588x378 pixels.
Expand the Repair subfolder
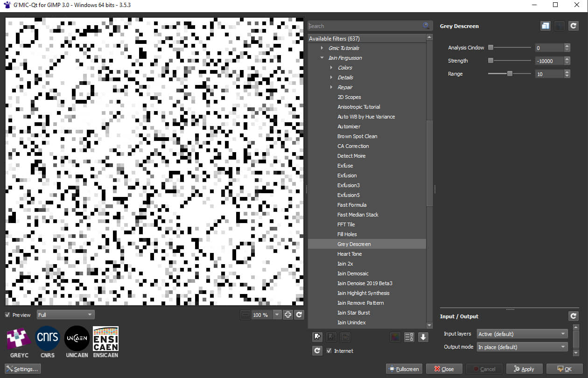coord(331,87)
